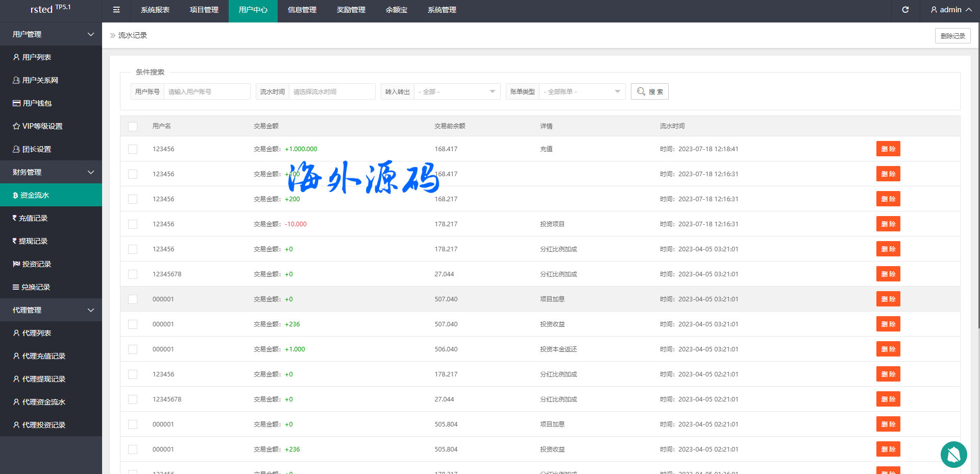Open the 转入转出 dropdown
Viewport: 980px width, 474px height.
[x=456, y=92]
